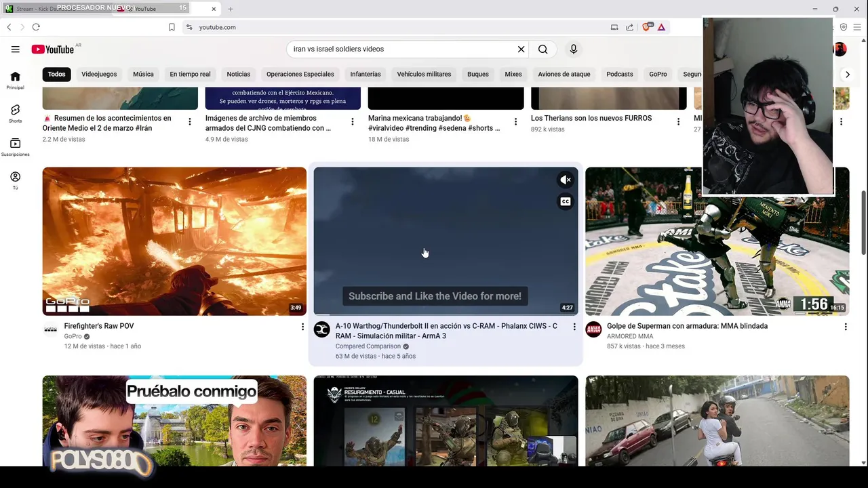868x488 pixels.
Task: Open a new browser tab
Action: 231,9
